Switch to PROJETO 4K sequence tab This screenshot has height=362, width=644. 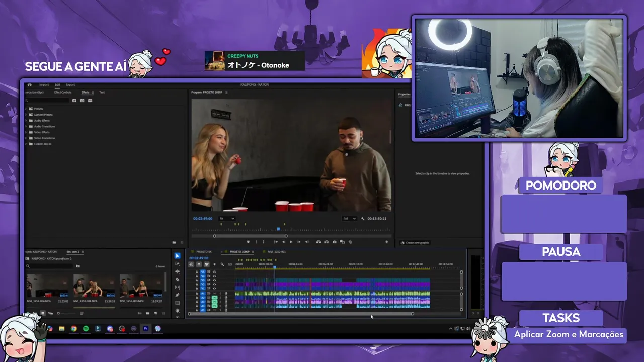tap(204, 252)
